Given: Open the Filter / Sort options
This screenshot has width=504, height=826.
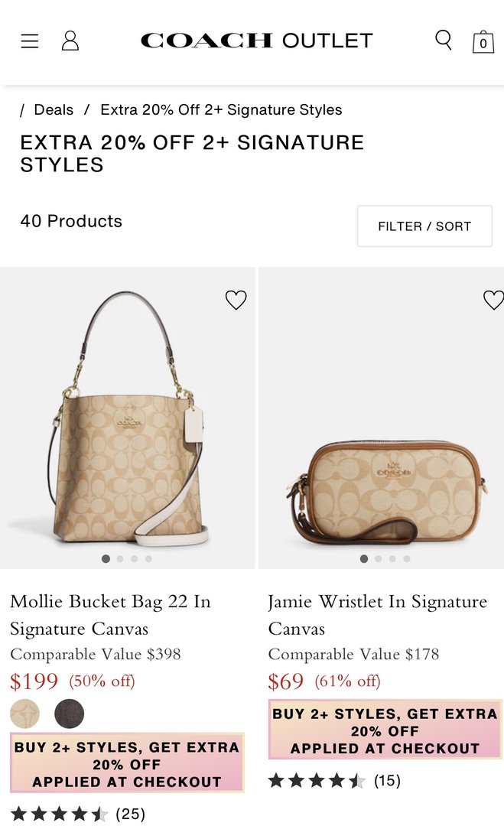Looking at the screenshot, I should coord(424,226).
